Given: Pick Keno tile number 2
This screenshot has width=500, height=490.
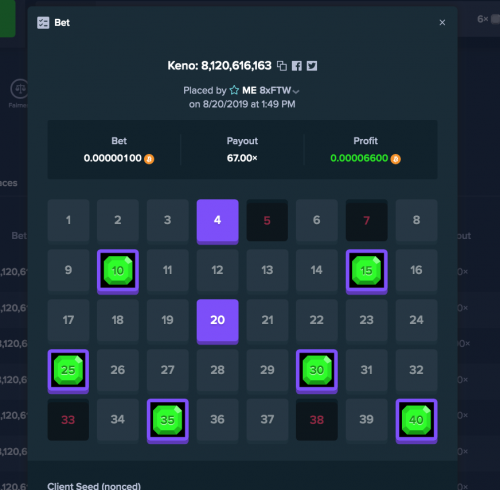Looking at the screenshot, I should click(x=118, y=220).
